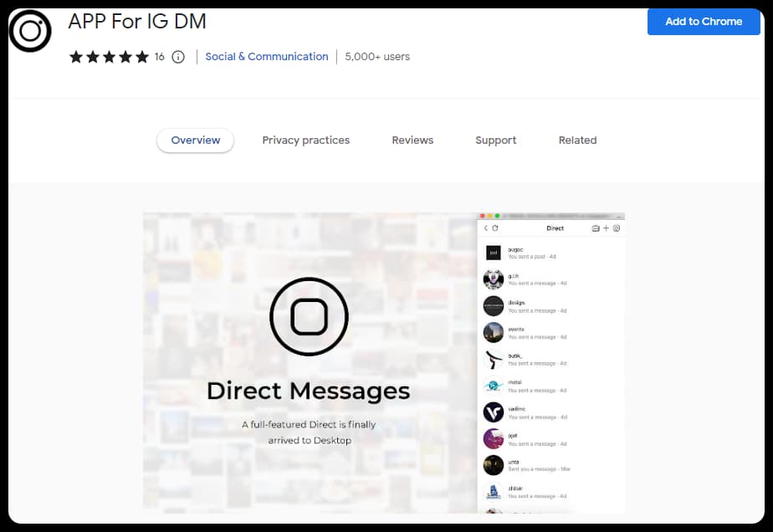The image size is (773, 532).
Task: Click the five-star rating
Action: pyautogui.click(x=109, y=57)
